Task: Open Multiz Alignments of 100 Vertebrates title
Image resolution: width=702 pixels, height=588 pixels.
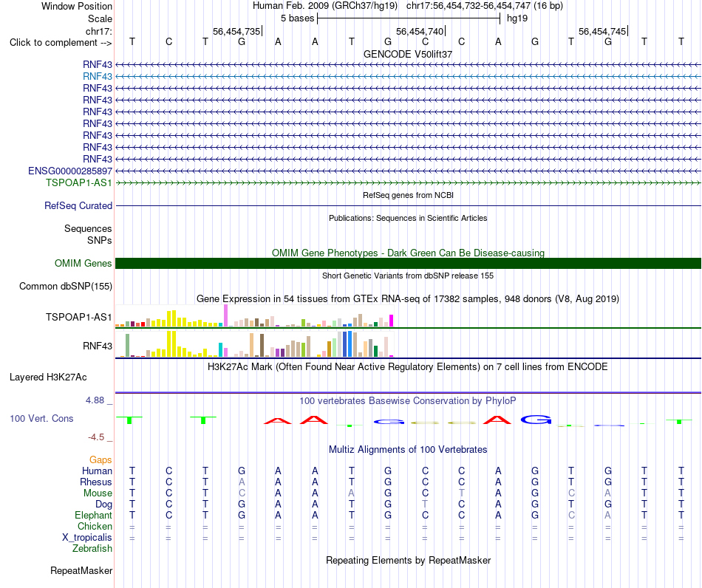Action: [408, 450]
